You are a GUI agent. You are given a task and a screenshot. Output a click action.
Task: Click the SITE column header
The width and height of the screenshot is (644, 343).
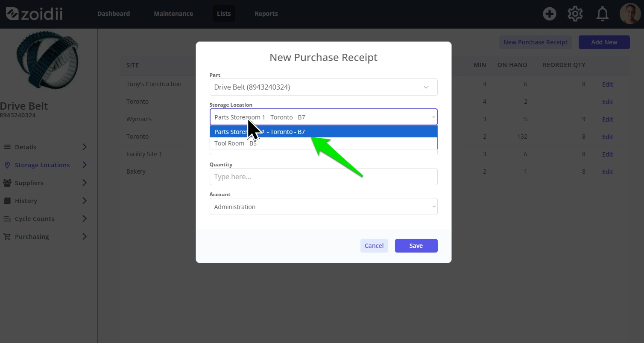click(132, 65)
